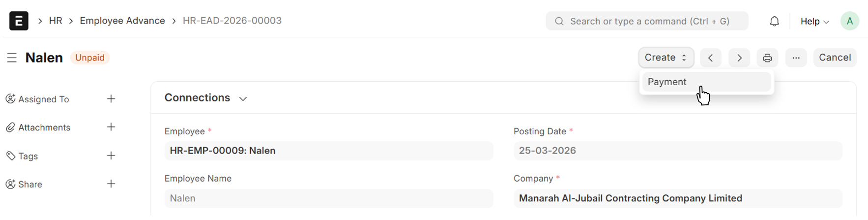
Task: Go to Employee Advance breadcrumb link
Action: pyautogui.click(x=122, y=21)
